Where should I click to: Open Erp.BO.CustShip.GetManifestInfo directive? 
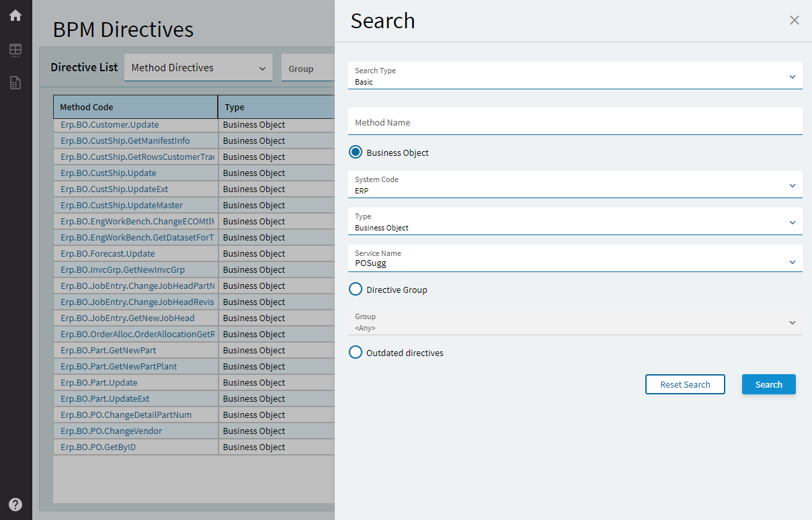[x=125, y=141]
